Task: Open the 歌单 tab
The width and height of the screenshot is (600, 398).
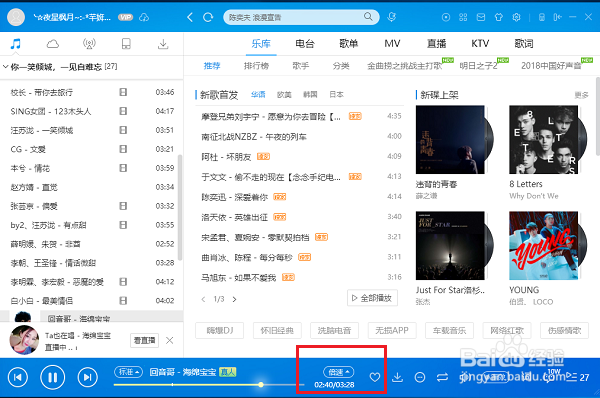Action: tap(349, 44)
